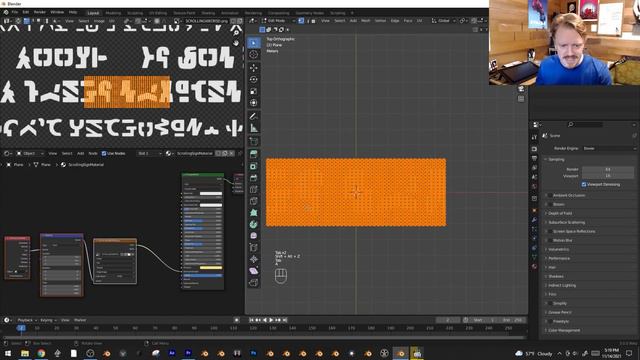Open the Render properties tab icon

[534, 149]
